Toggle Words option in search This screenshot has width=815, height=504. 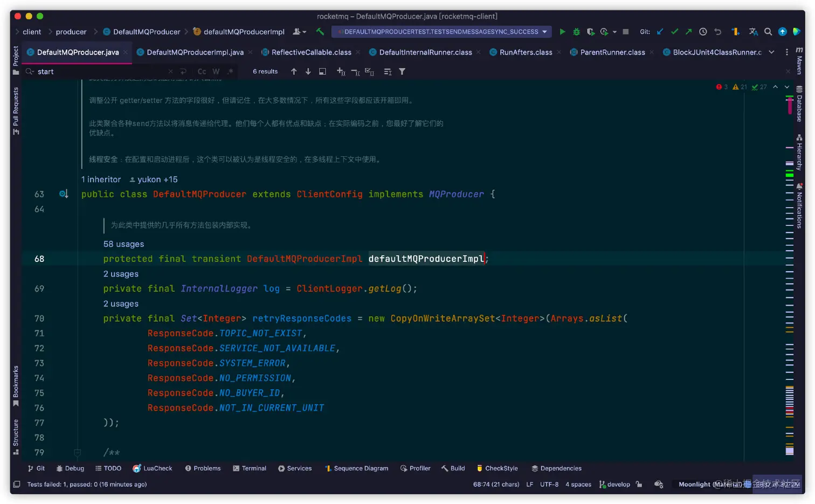pyautogui.click(x=216, y=71)
